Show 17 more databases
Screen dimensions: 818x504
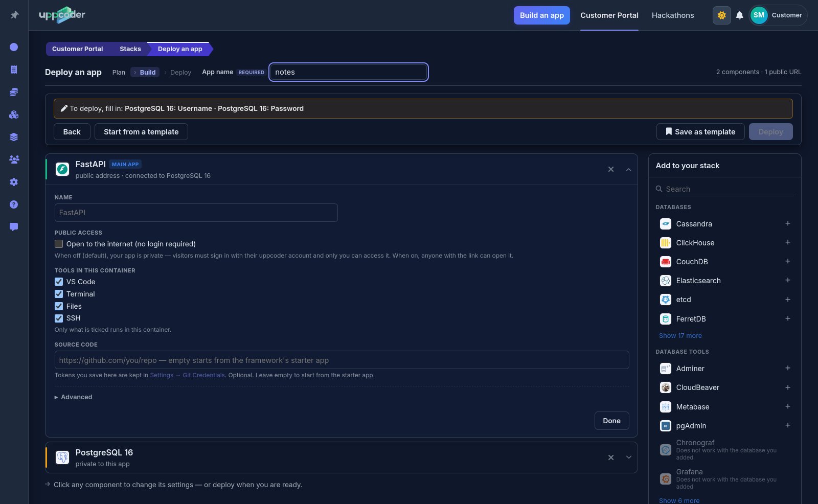click(680, 336)
